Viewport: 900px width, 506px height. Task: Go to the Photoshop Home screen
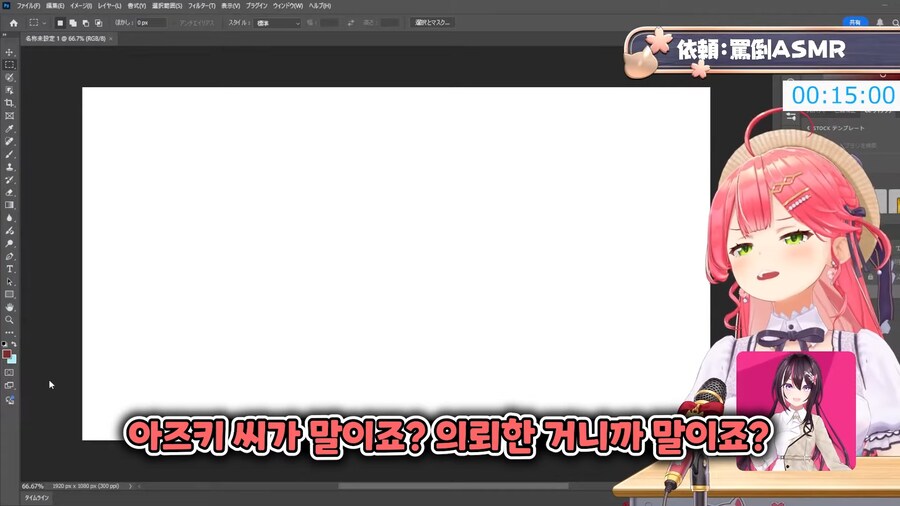click(14, 23)
